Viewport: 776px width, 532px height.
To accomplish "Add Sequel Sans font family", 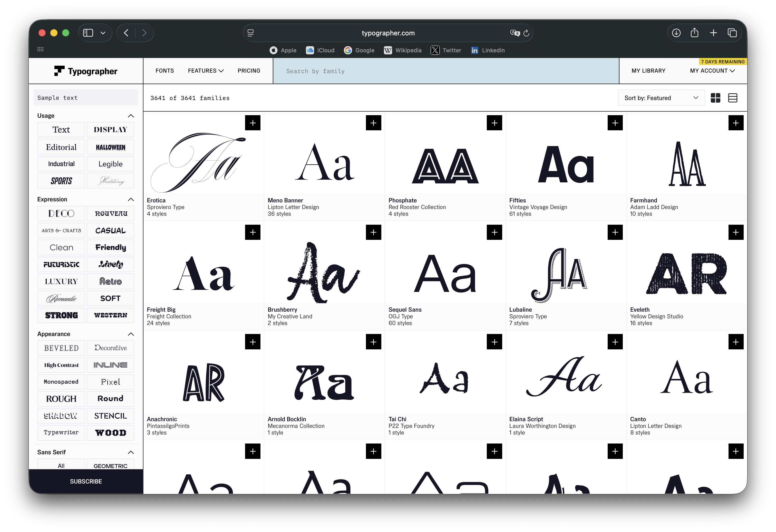I will pyautogui.click(x=494, y=232).
